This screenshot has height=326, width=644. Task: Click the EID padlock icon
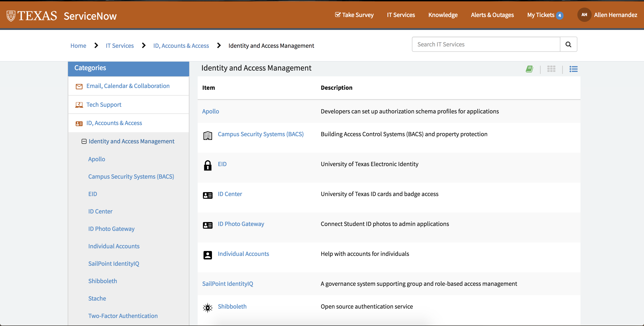[x=208, y=165]
